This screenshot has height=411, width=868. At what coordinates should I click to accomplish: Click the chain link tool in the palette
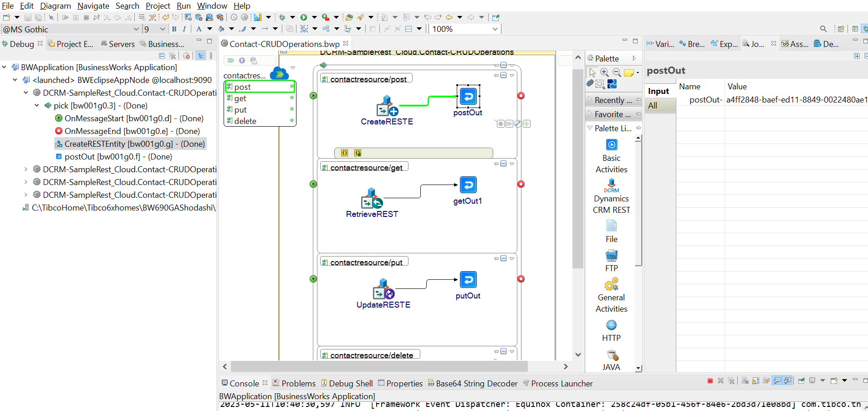(590, 83)
